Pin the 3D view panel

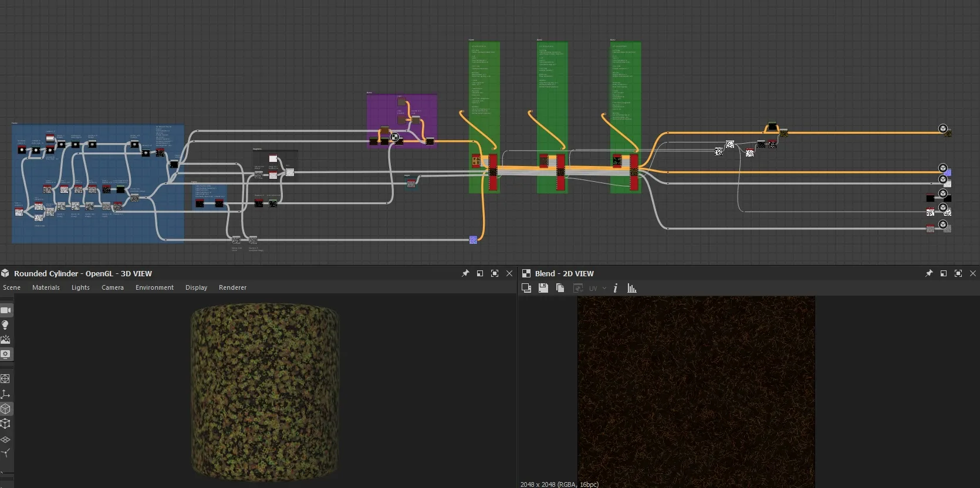click(x=465, y=273)
